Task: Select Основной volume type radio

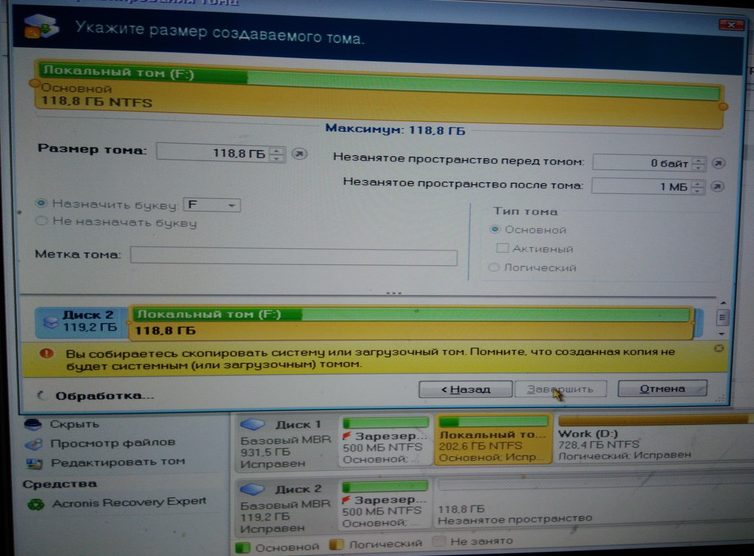Action: coord(494,229)
